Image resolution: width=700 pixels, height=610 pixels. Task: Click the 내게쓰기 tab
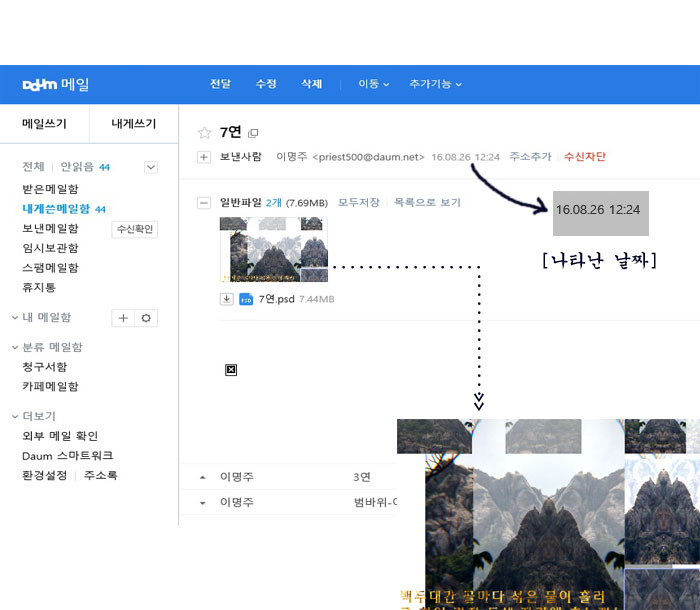tap(134, 124)
